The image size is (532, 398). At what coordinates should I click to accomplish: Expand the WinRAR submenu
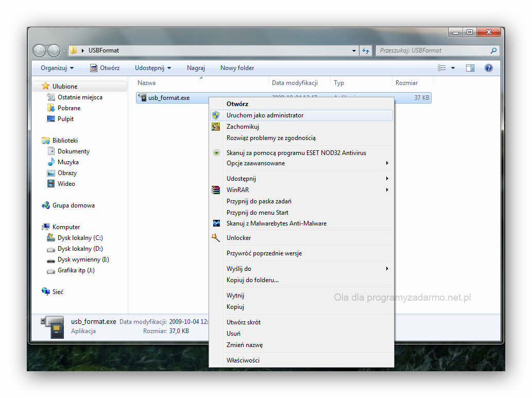[x=387, y=189]
